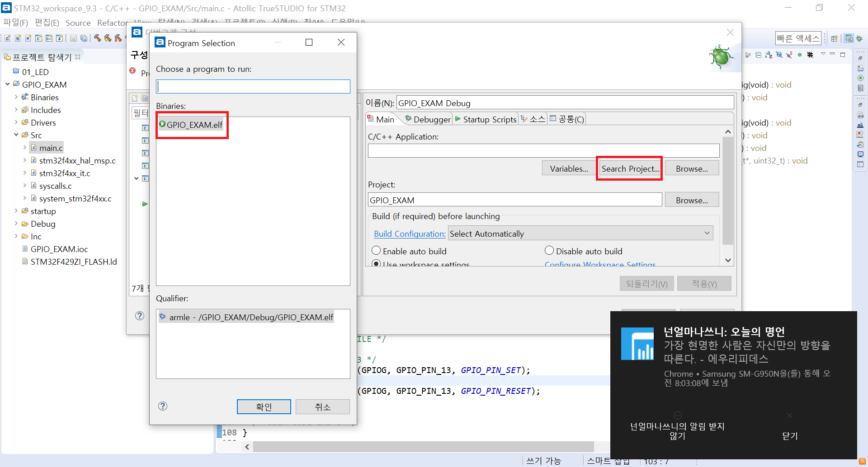868x467 pixels.
Task: Open the Debugger tab
Action: pos(428,119)
